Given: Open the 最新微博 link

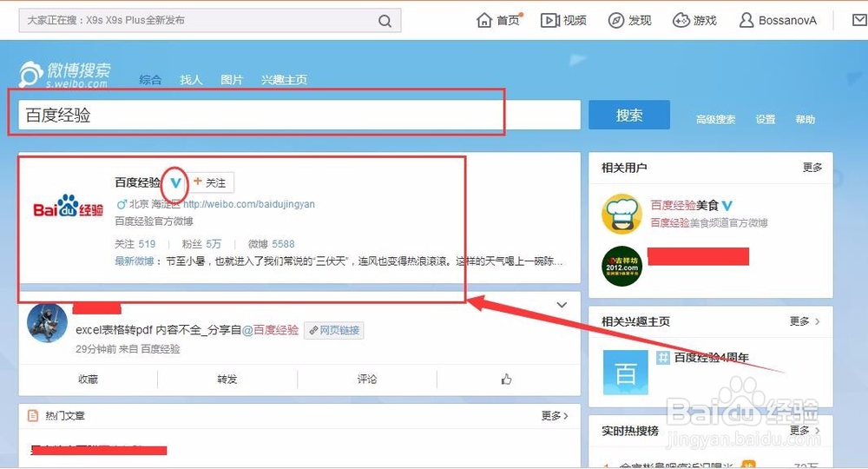Looking at the screenshot, I should click(134, 261).
